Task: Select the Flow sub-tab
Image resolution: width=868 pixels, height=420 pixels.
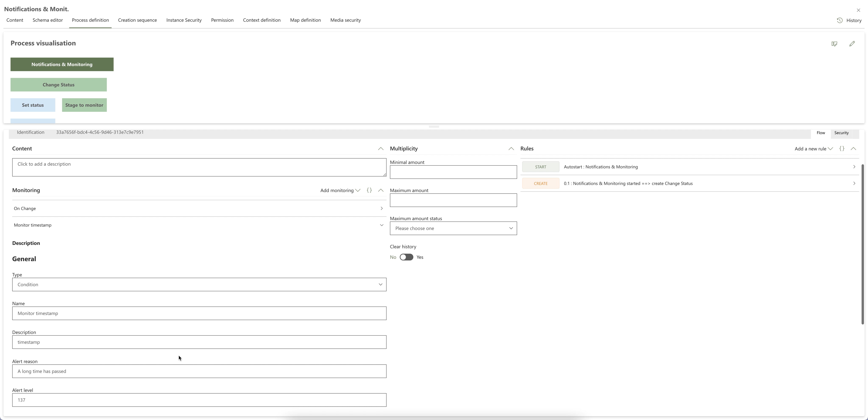Action: (821, 133)
